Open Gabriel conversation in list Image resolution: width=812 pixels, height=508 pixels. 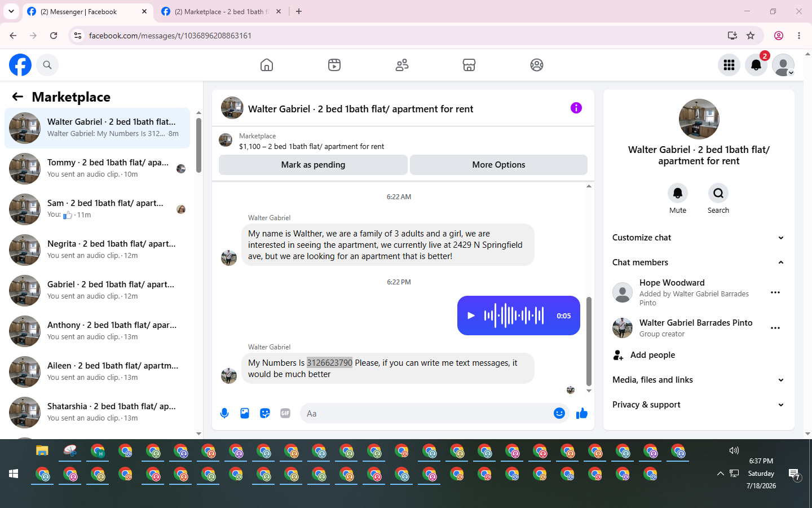(98, 291)
